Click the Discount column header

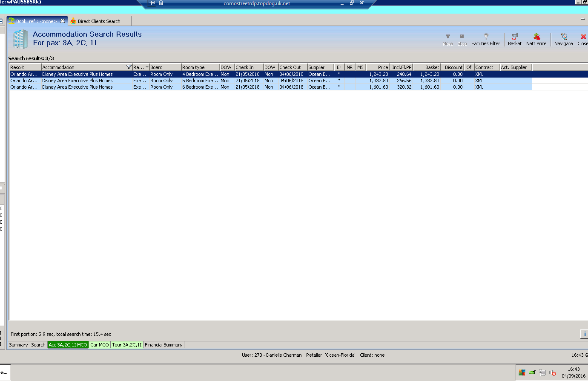click(x=452, y=67)
